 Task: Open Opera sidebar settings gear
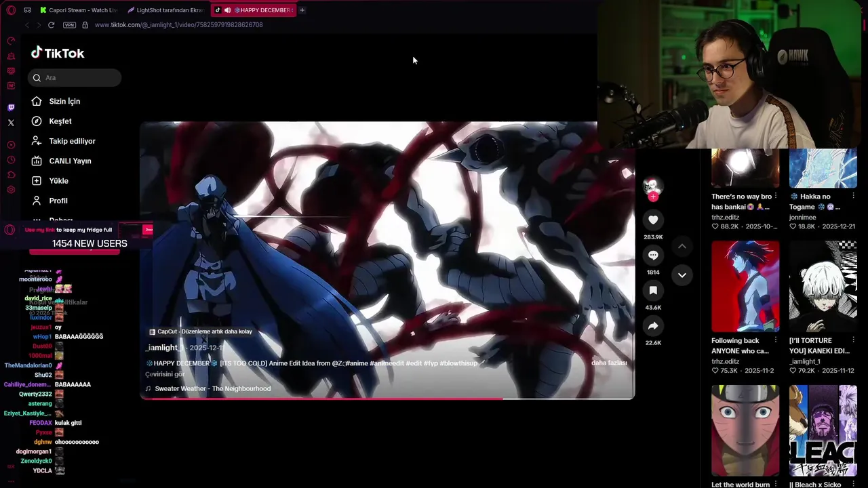pos(11,190)
